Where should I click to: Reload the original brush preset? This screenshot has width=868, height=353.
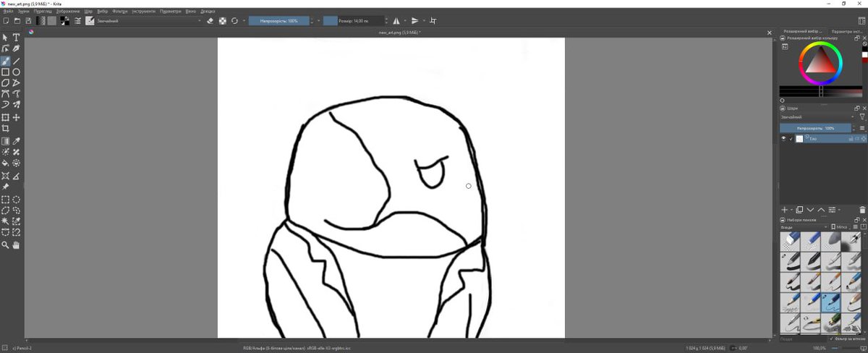tap(234, 21)
